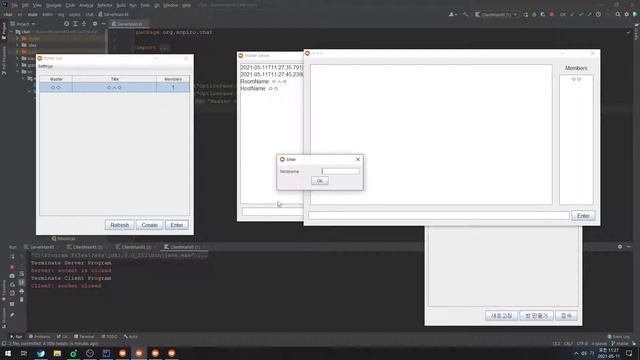Click the search everywhere magnifier icon

pyautogui.click(x=618, y=14)
